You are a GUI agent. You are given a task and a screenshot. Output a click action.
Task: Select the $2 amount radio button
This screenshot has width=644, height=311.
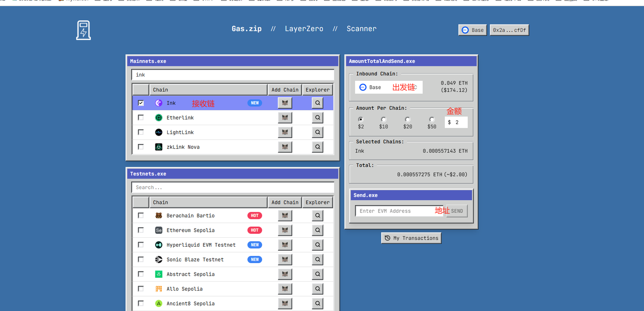[361, 119]
